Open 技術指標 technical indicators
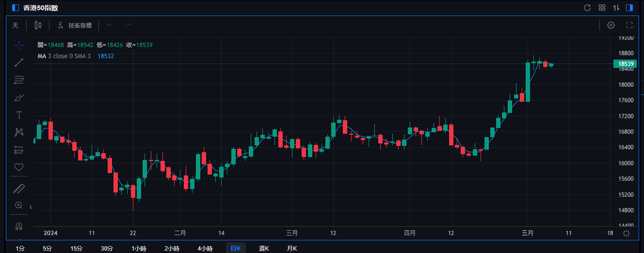 75,25
